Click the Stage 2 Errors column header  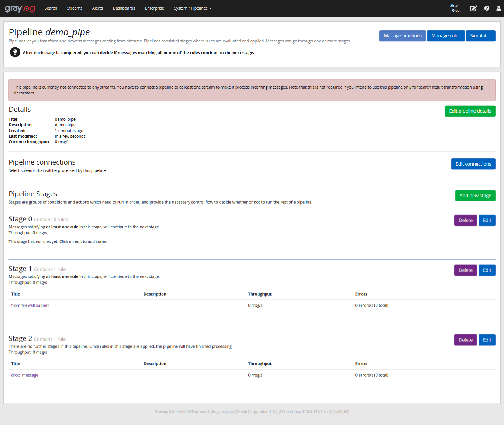(361, 364)
